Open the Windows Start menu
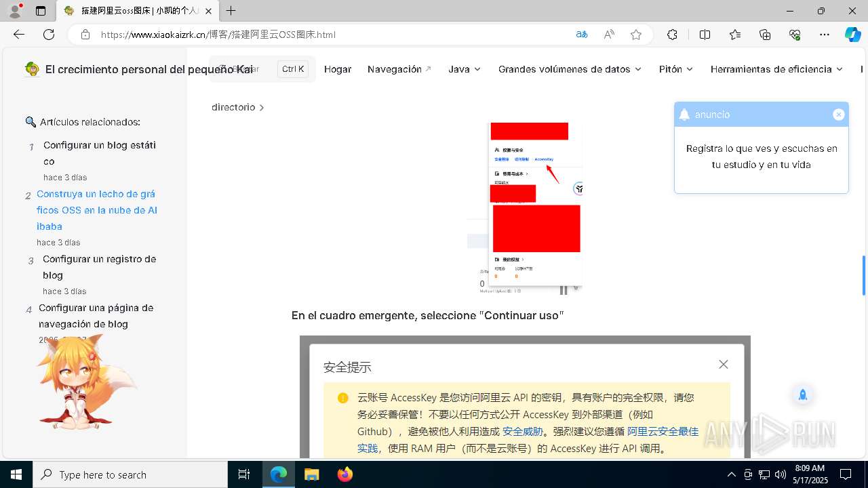Image resolution: width=868 pixels, height=488 pixels. [x=16, y=474]
